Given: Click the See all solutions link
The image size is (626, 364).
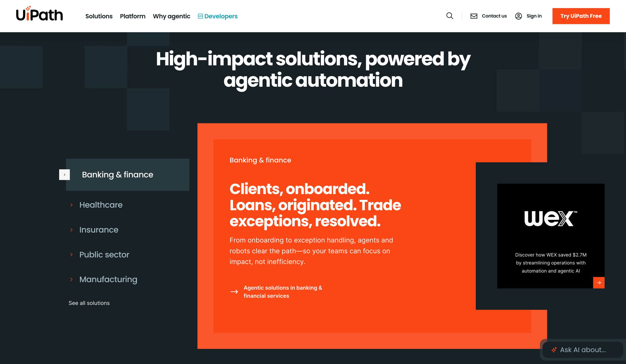Looking at the screenshot, I should pyautogui.click(x=89, y=303).
